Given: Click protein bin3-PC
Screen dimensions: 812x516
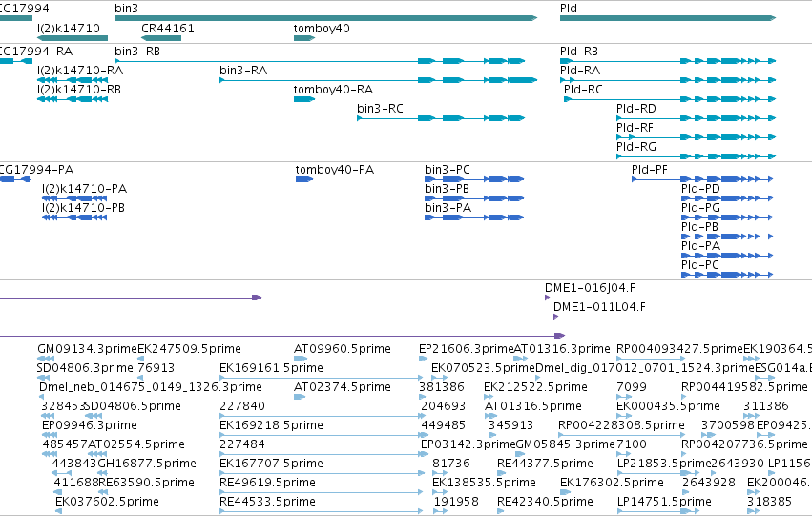Looking at the screenshot, I should click(474, 179).
